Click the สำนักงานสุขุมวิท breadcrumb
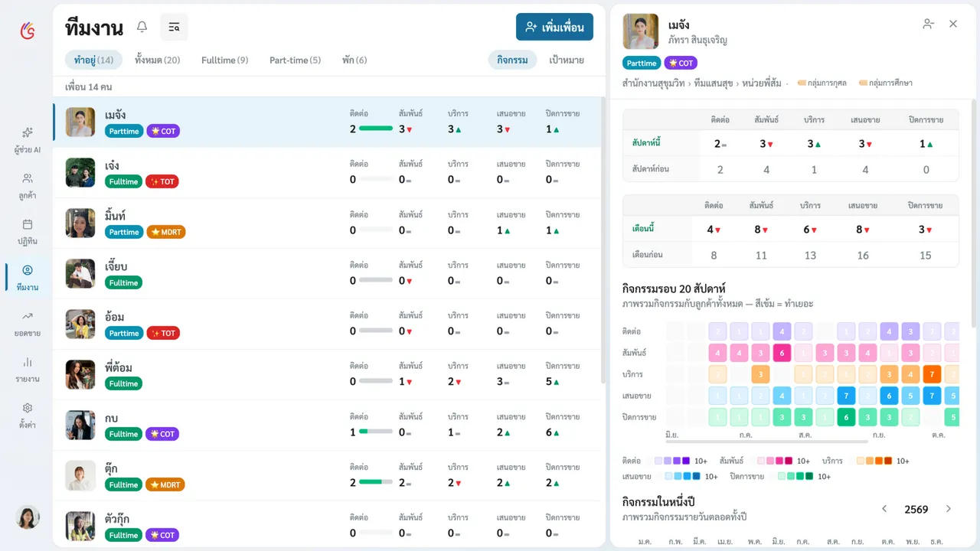Screen dimensions: 980x551 point(655,83)
